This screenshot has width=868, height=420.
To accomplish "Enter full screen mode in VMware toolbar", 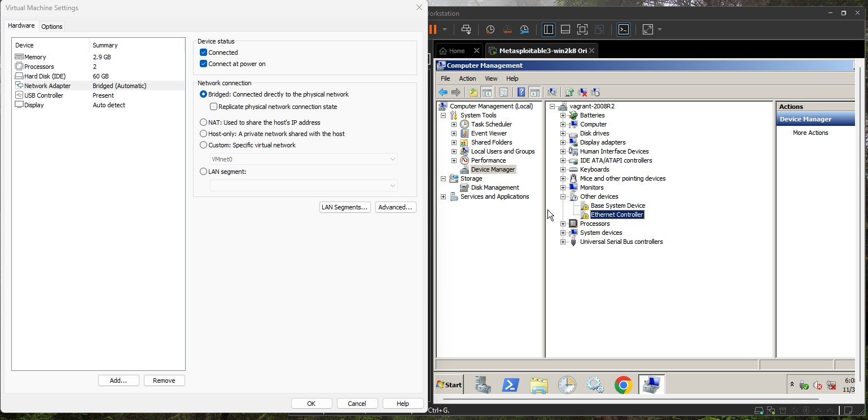I will pos(582,29).
